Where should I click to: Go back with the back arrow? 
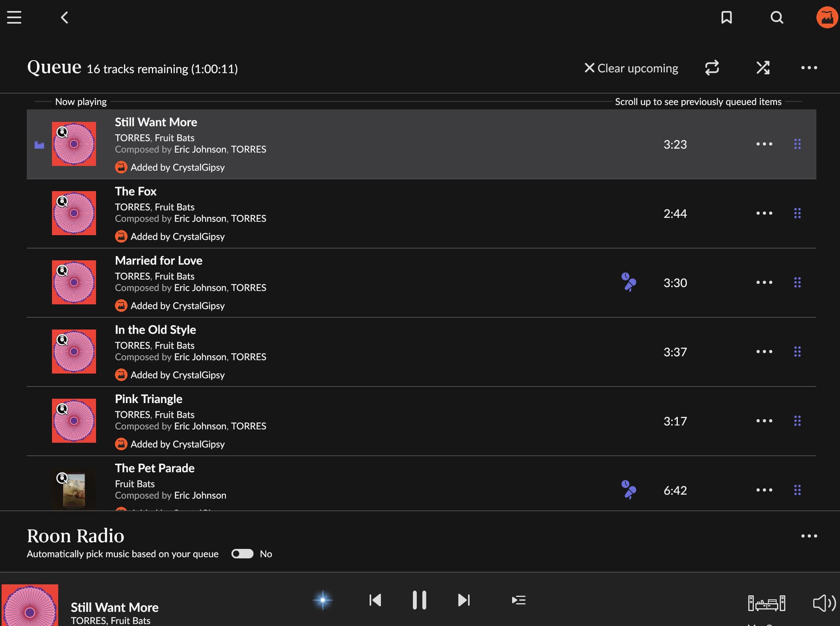pos(64,17)
